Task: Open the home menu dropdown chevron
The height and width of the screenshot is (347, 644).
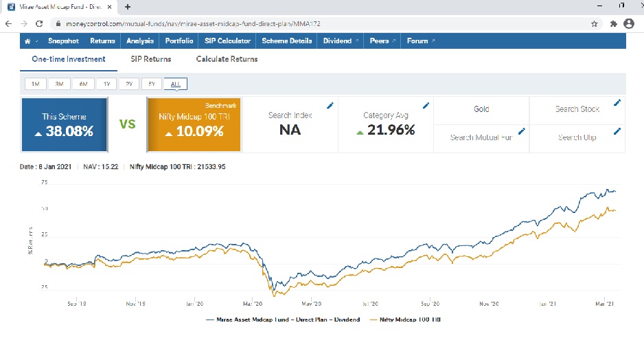Action: tap(36, 41)
